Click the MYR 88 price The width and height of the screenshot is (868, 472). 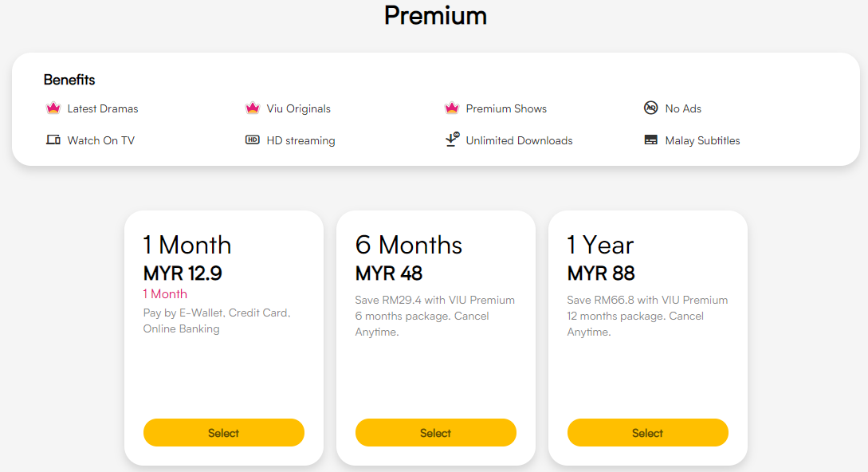(x=601, y=273)
